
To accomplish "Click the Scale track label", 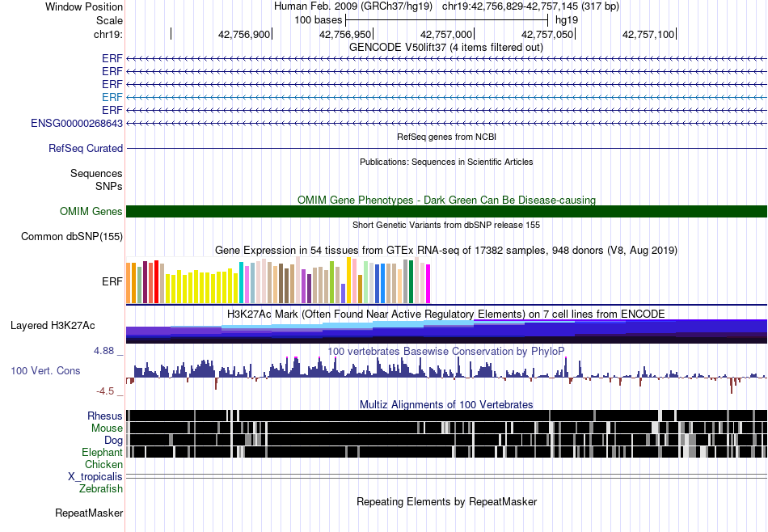I will pyautogui.click(x=109, y=20).
